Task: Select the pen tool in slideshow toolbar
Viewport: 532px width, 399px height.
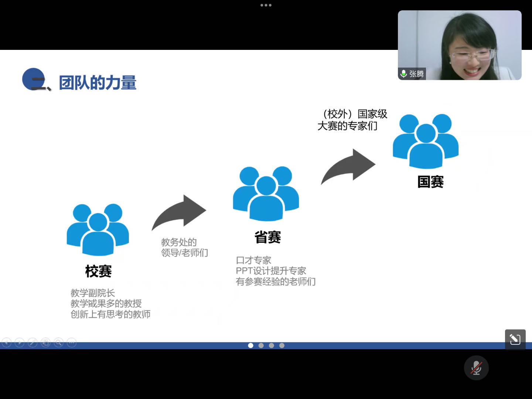Action: pos(33,343)
